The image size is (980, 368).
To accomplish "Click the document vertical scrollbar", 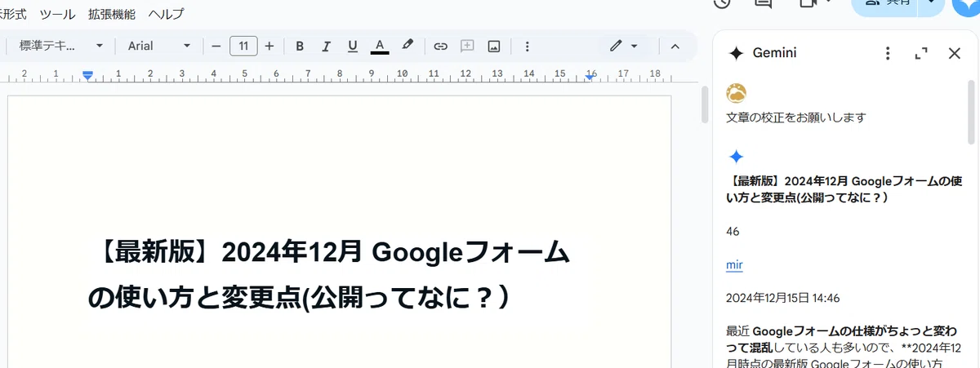I will click(x=706, y=104).
